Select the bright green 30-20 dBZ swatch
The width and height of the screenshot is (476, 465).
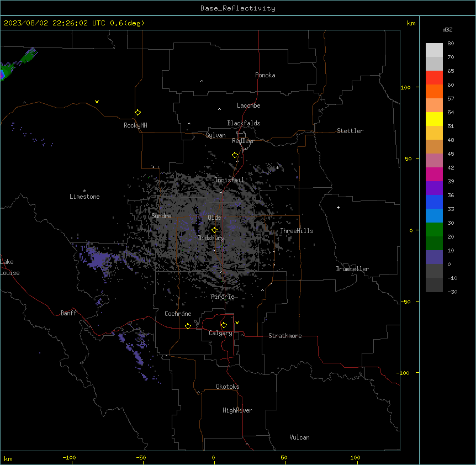[x=434, y=230]
